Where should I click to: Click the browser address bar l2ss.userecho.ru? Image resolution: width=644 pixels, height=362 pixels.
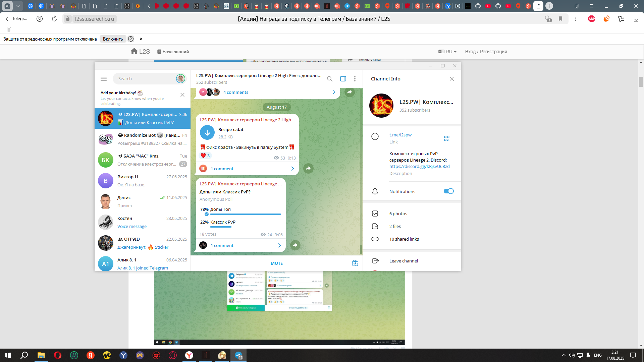(94, 19)
